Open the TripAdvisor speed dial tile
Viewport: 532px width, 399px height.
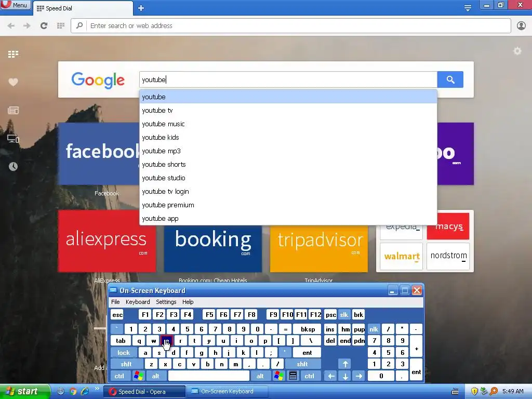pyautogui.click(x=318, y=249)
